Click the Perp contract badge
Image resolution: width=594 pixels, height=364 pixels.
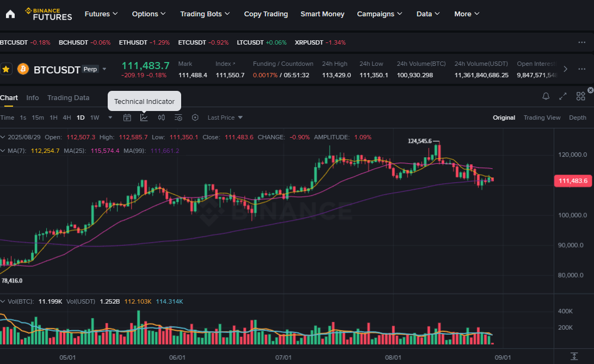[90, 69]
